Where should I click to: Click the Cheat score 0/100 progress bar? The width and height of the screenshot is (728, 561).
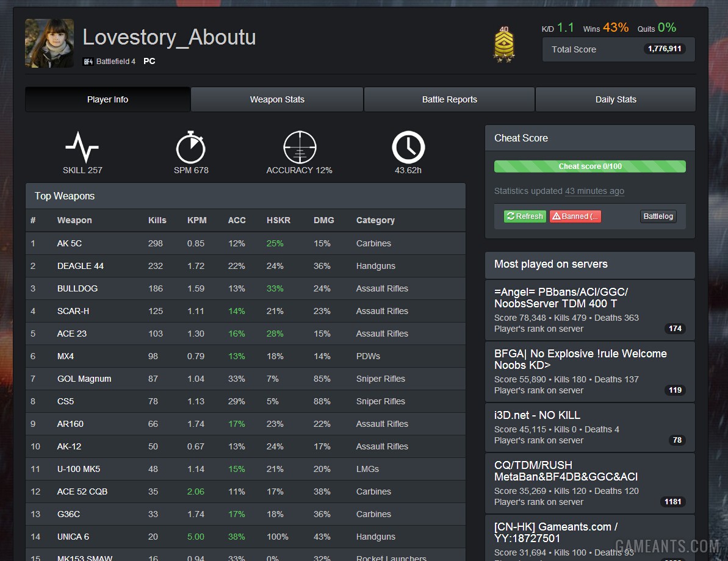pyautogui.click(x=589, y=166)
